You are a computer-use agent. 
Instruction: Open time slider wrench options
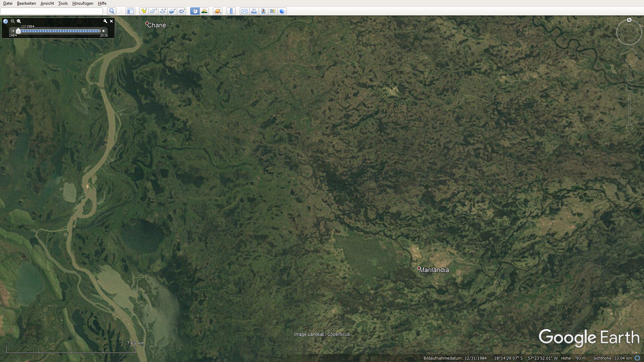[105, 21]
